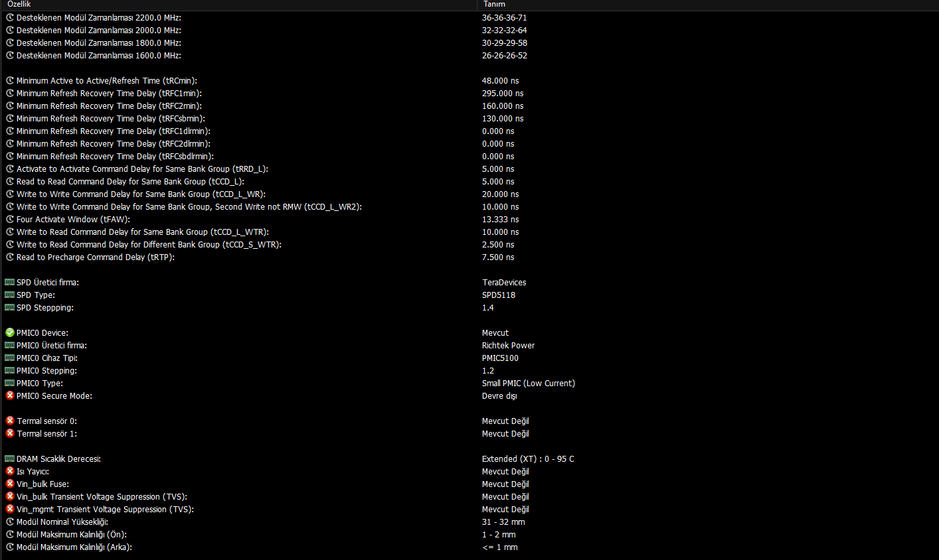Click memory chip icon beside SPD Type
The image size is (939, 560).
(x=9, y=295)
